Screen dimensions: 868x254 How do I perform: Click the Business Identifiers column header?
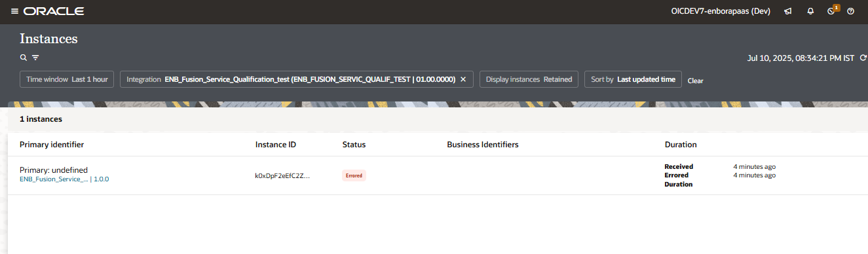483,144
